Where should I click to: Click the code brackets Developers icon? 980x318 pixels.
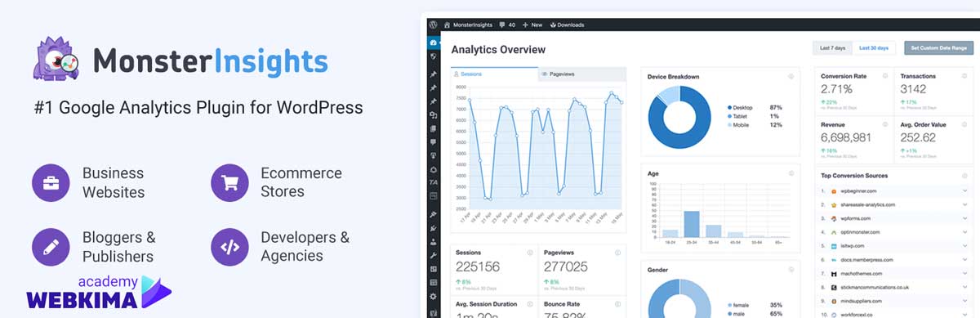pos(229,246)
